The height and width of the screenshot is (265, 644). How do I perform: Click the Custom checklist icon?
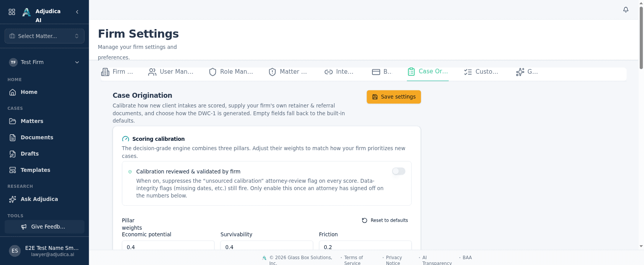pyautogui.click(x=468, y=72)
